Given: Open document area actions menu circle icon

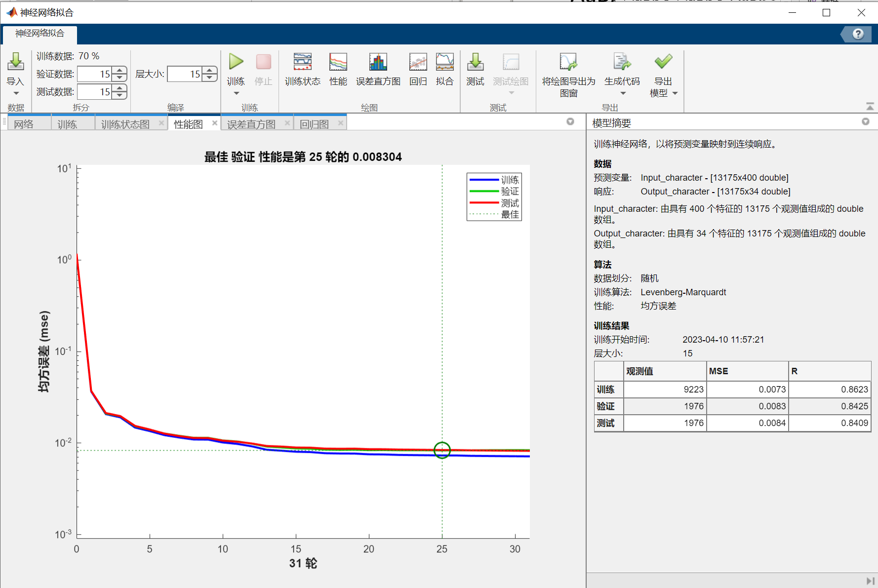Looking at the screenshot, I should (570, 121).
